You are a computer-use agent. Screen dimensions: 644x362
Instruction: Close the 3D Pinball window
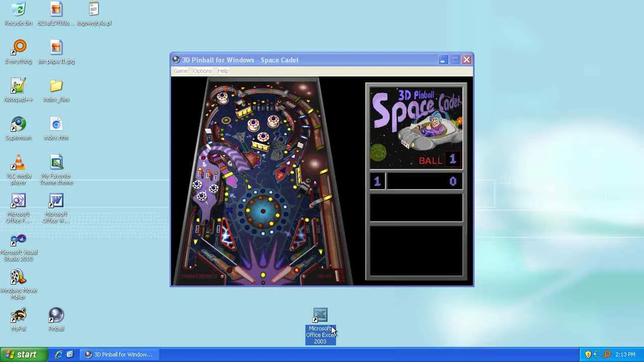pos(466,60)
